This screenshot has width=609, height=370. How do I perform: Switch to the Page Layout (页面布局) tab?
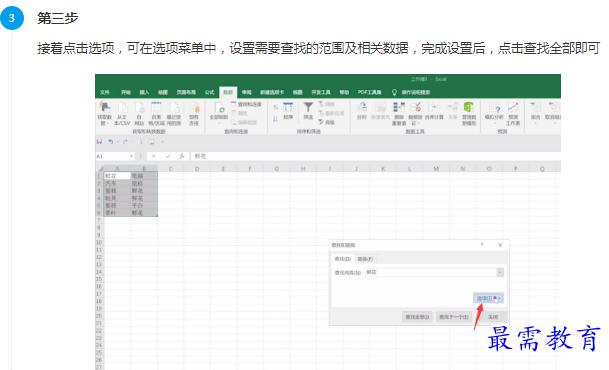point(186,92)
